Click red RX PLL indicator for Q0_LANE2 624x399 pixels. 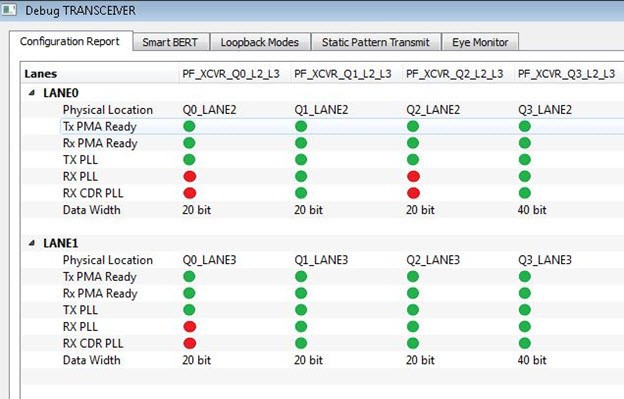190,176
